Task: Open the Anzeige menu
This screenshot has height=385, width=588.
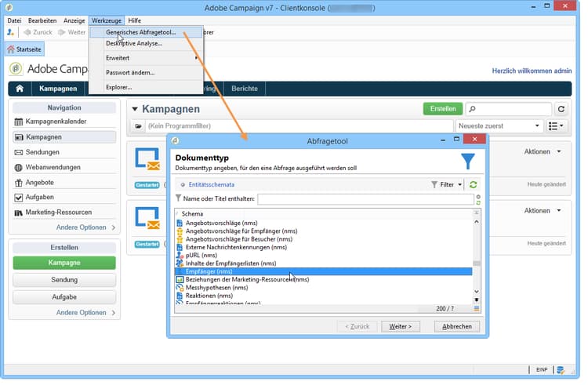Action: click(74, 20)
